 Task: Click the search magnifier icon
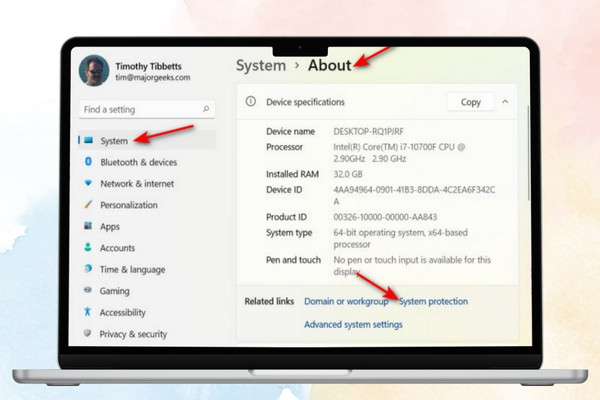click(x=206, y=109)
